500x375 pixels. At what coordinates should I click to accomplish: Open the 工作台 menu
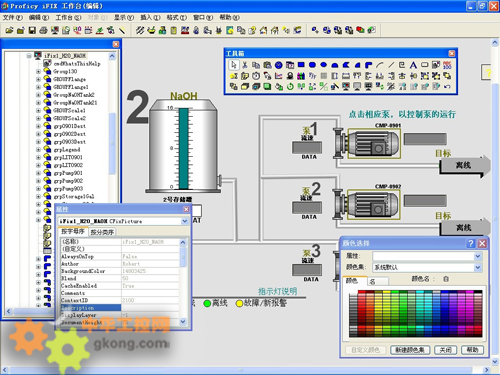[68, 17]
